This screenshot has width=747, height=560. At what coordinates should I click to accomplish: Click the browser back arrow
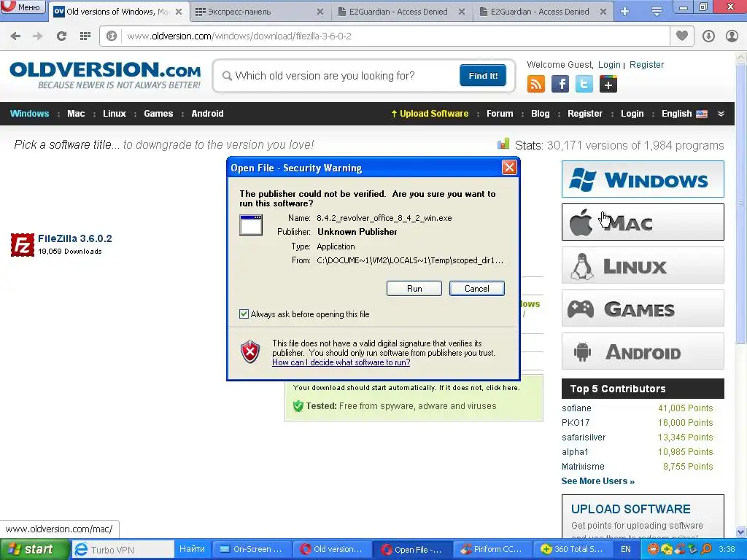pos(15,36)
